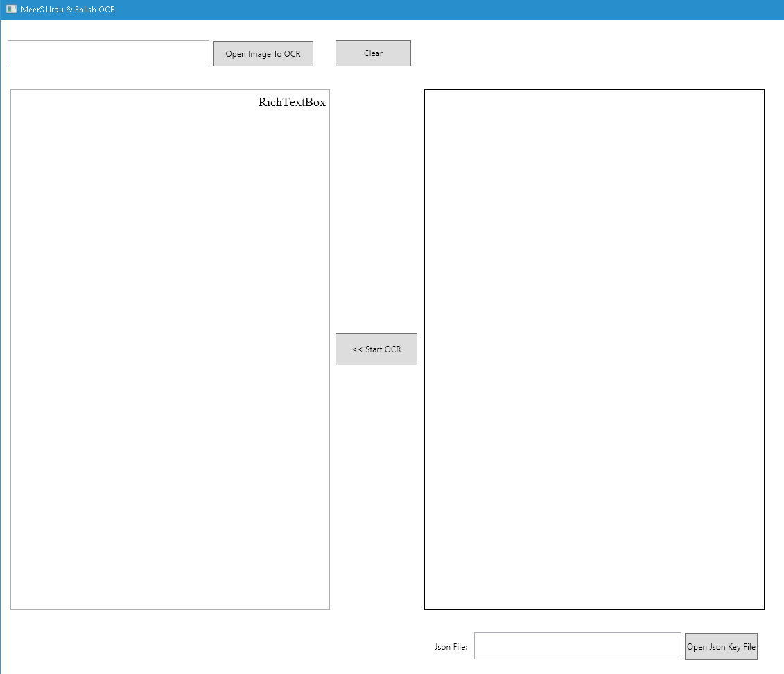Viewport: 784px width, 674px height.
Task: Click the Json File label
Action: 451,647
